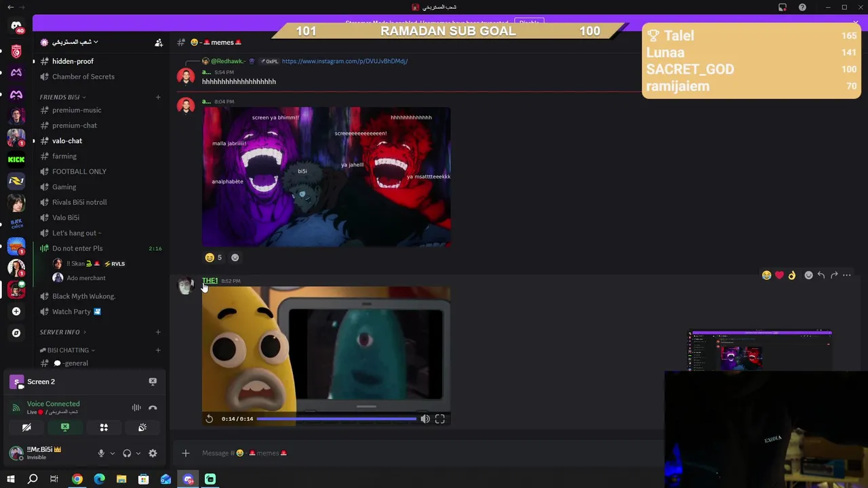Click the video progress bar
Viewport: 868px width, 488px height.
point(336,419)
